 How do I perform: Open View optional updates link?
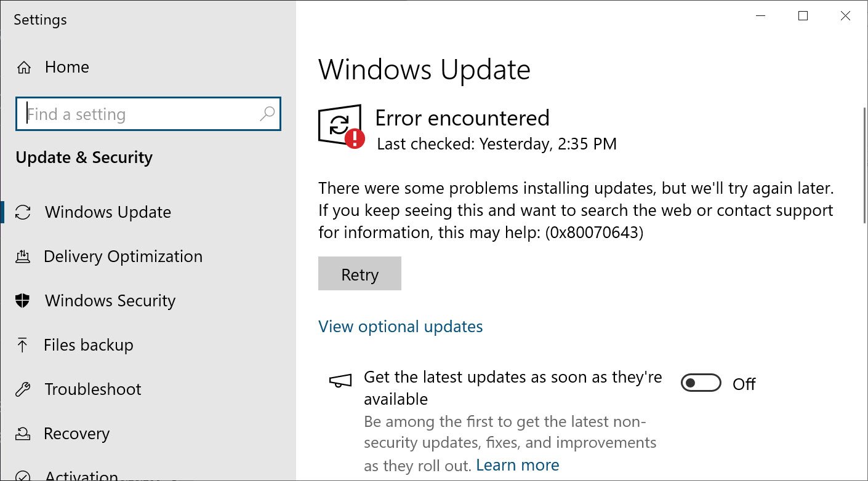400,327
